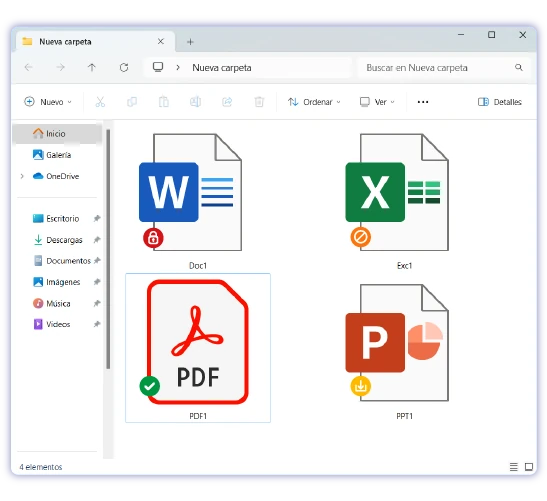Open Música in the sidebar

pos(52,304)
